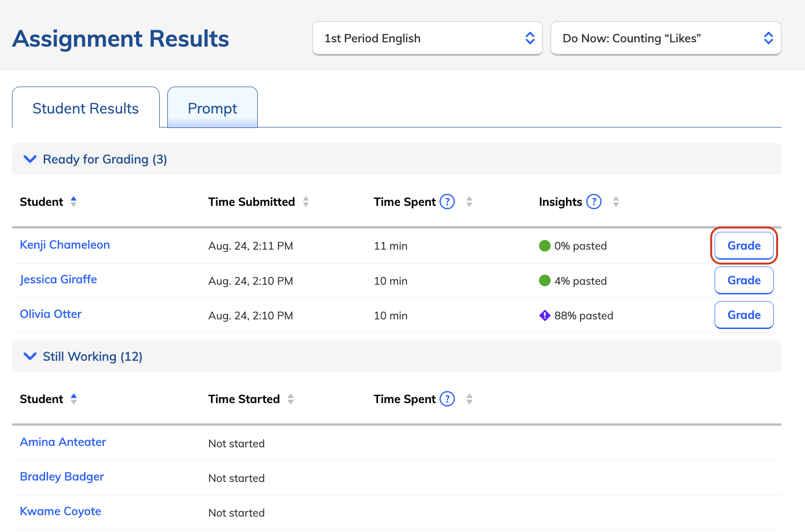Click the purple warning icon beside 88% pasted
Screen dimensions: 805x532
[x=544, y=315]
